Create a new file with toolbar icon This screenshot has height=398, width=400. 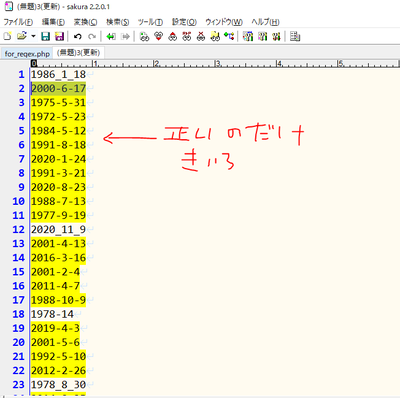tap(7, 36)
